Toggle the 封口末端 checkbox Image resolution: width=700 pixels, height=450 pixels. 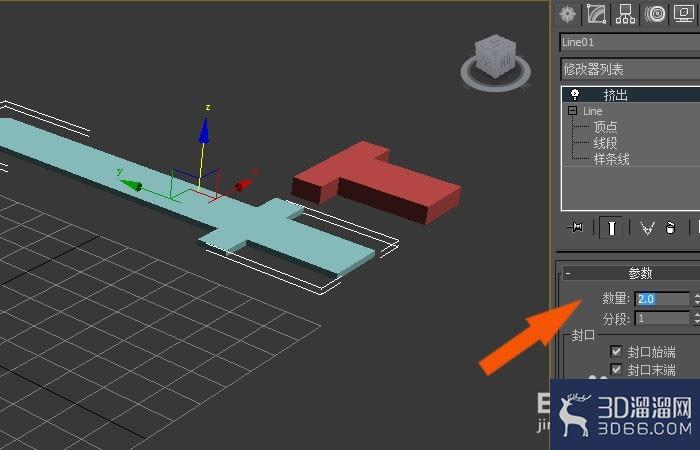(616, 370)
